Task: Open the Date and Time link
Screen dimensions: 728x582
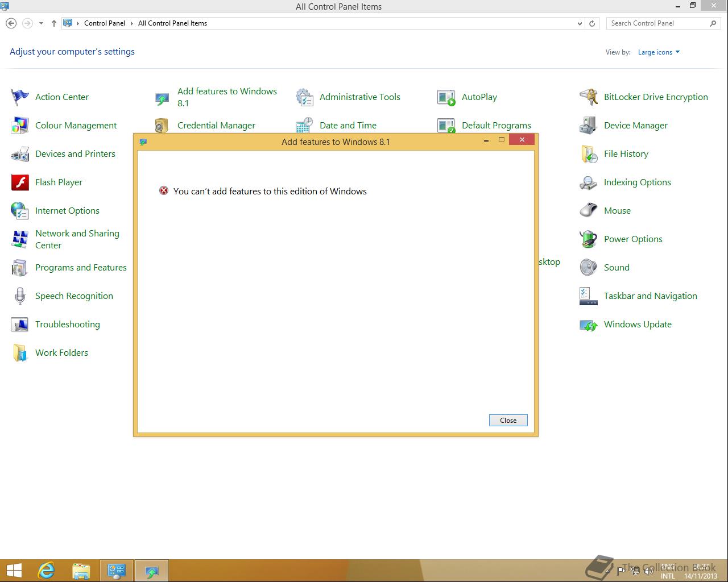Action: tap(348, 126)
